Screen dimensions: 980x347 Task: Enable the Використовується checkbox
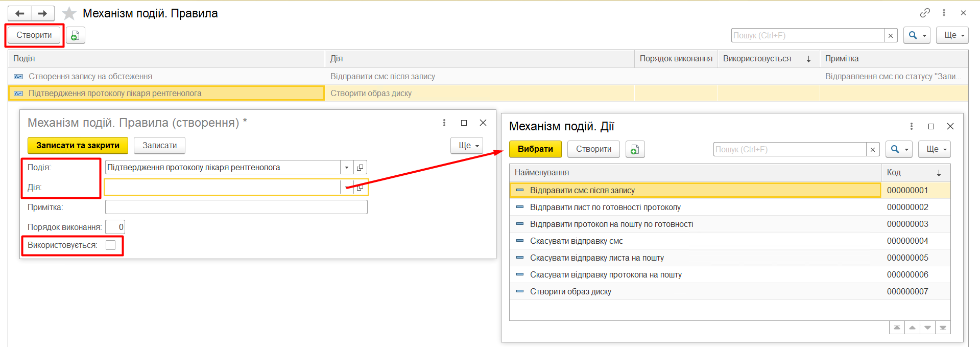(111, 245)
